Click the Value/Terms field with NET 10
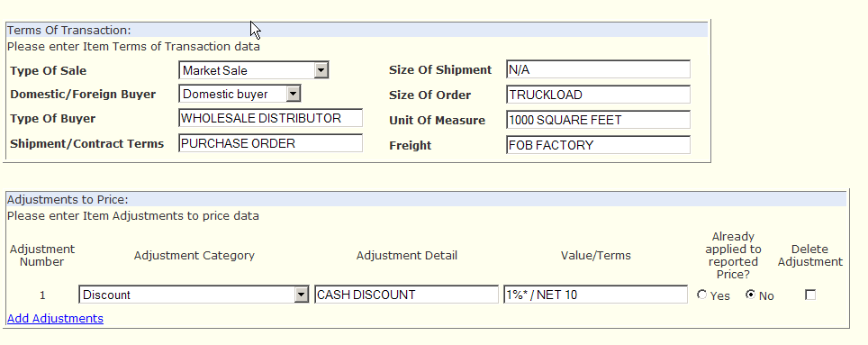 click(596, 295)
